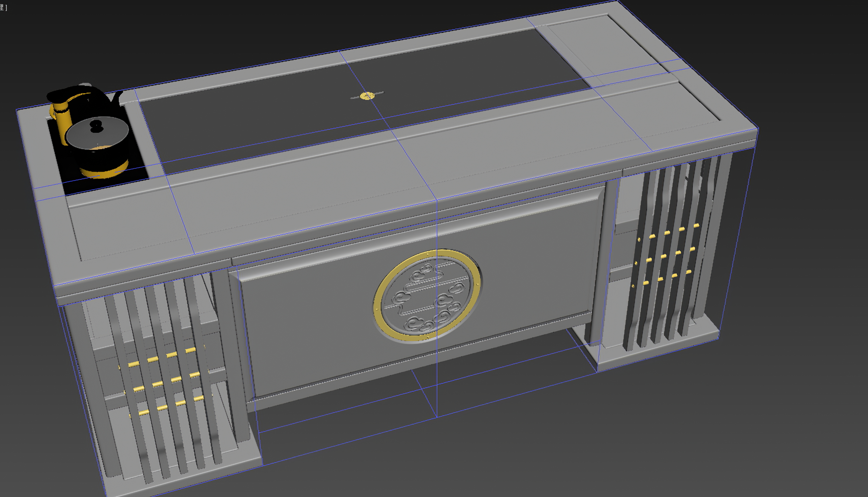Click the small gold emblem on the tabletop
868x497 pixels.
click(367, 96)
